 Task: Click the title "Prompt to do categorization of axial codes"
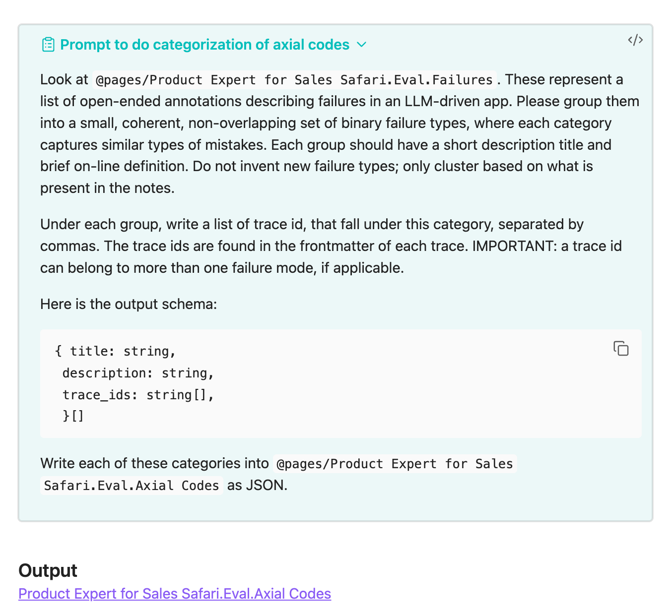pos(204,45)
